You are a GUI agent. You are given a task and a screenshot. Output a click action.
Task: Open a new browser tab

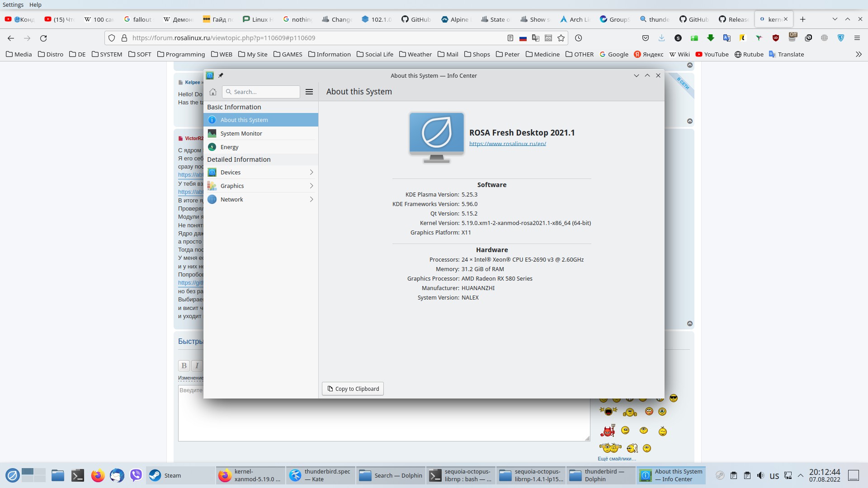point(802,19)
